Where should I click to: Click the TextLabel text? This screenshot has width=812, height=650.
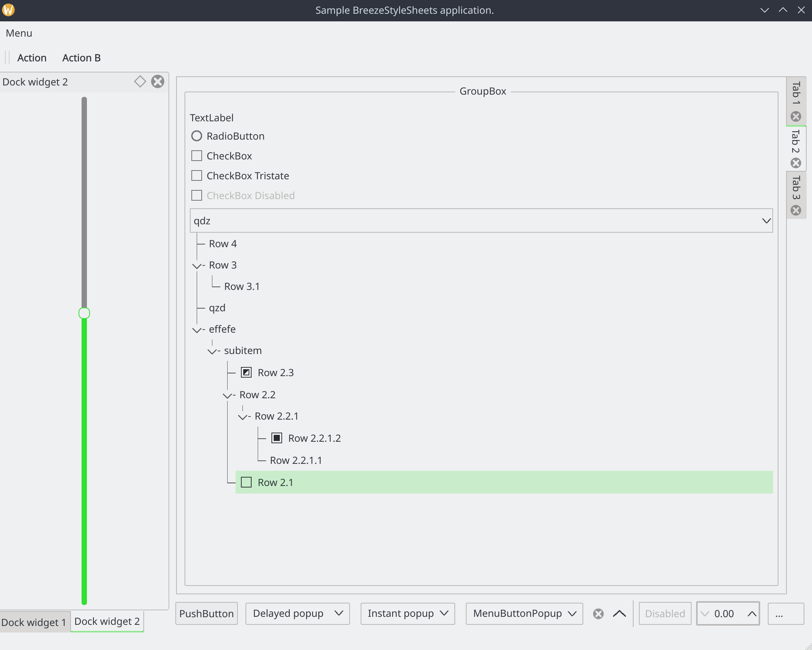point(212,118)
